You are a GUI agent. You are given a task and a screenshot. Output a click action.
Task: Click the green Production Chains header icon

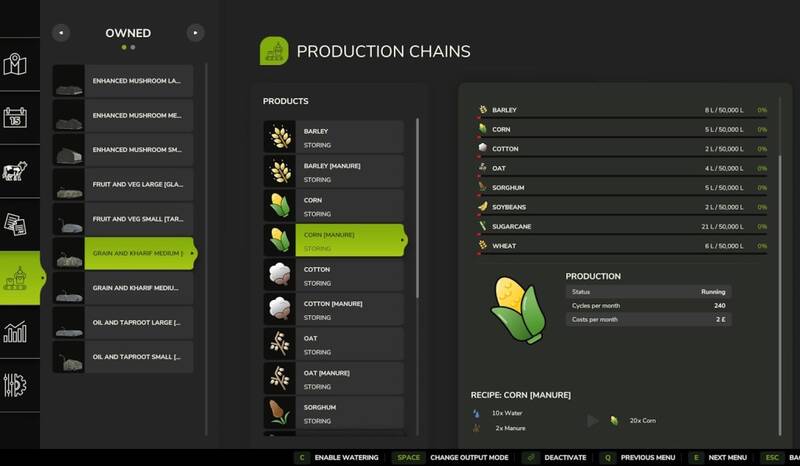tap(274, 51)
